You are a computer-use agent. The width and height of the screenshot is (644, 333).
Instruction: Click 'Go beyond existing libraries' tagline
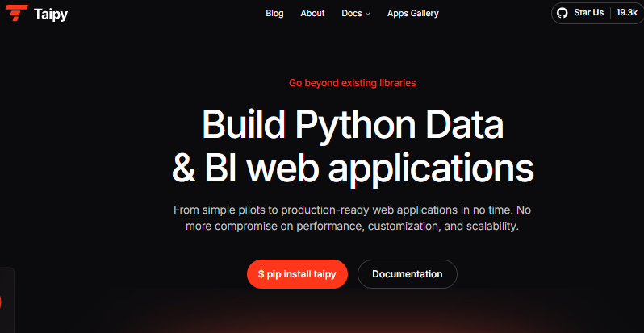point(353,83)
